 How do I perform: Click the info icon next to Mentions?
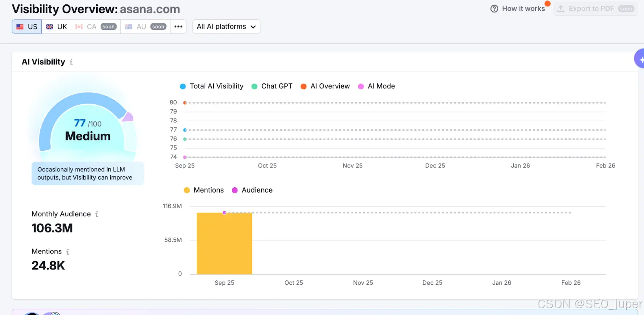pyautogui.click(x=68, y=252)
